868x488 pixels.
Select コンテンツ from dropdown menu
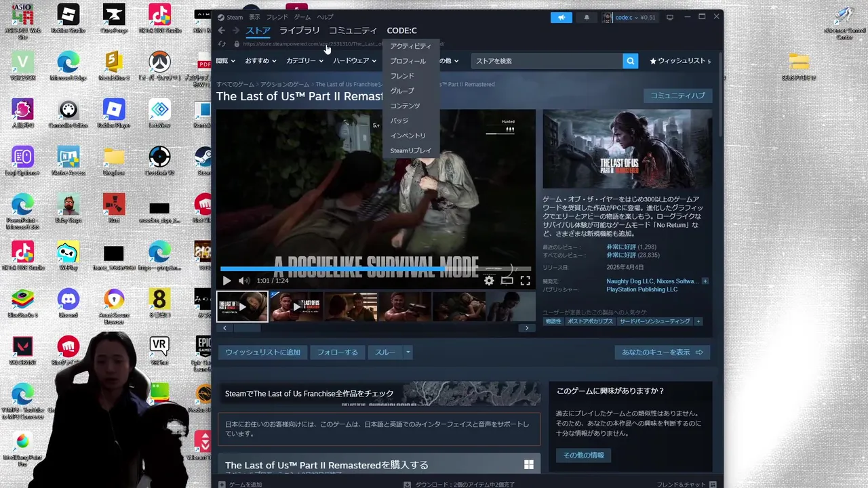point(411,106)
